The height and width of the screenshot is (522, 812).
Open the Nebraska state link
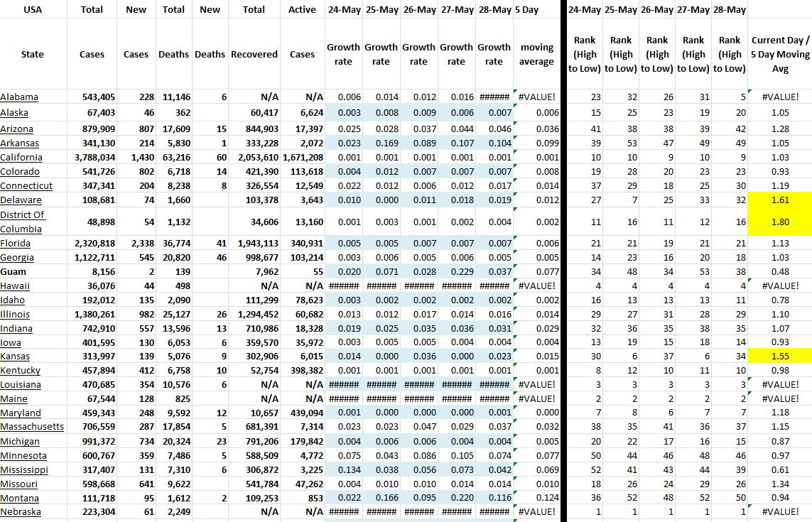[x=21, y=512]
